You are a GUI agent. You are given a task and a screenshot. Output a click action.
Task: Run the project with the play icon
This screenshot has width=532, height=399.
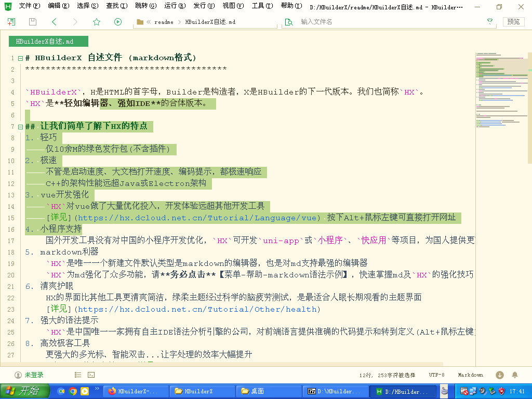click(x=118, y=22)
